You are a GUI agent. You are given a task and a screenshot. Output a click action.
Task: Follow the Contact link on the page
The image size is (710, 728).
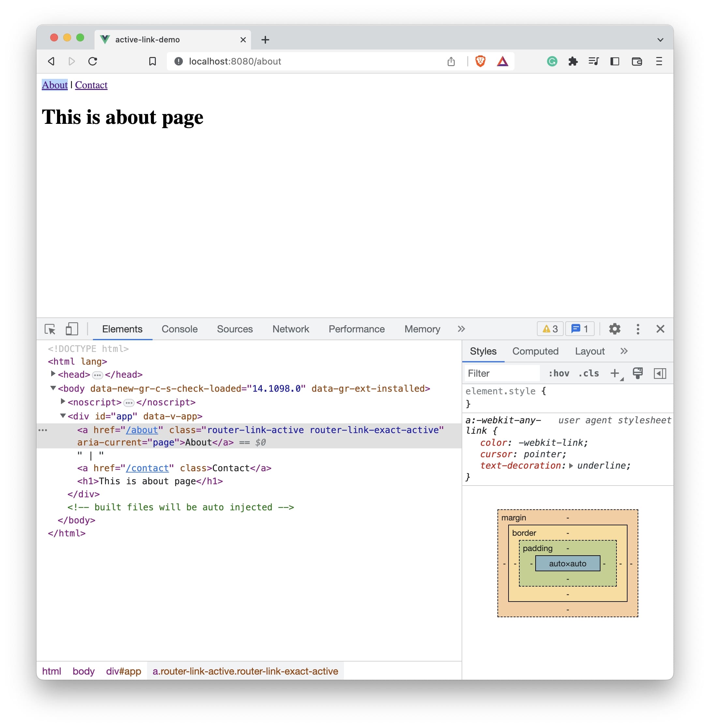click(x=91, y=85)
